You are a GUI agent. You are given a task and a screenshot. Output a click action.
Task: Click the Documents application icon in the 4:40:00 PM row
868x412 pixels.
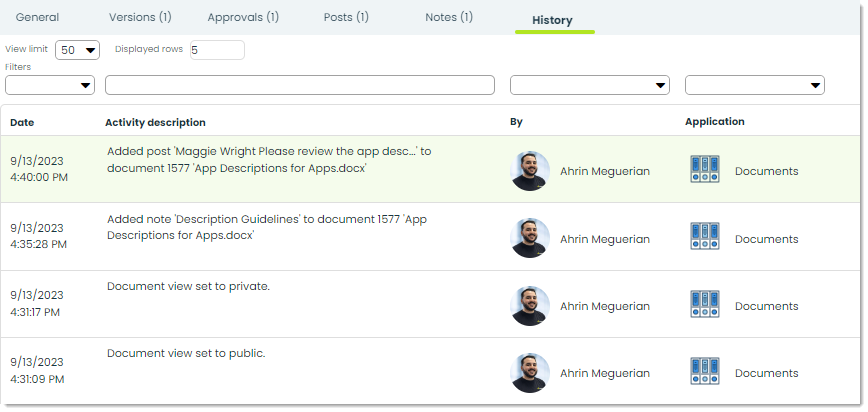coord(705,169)
